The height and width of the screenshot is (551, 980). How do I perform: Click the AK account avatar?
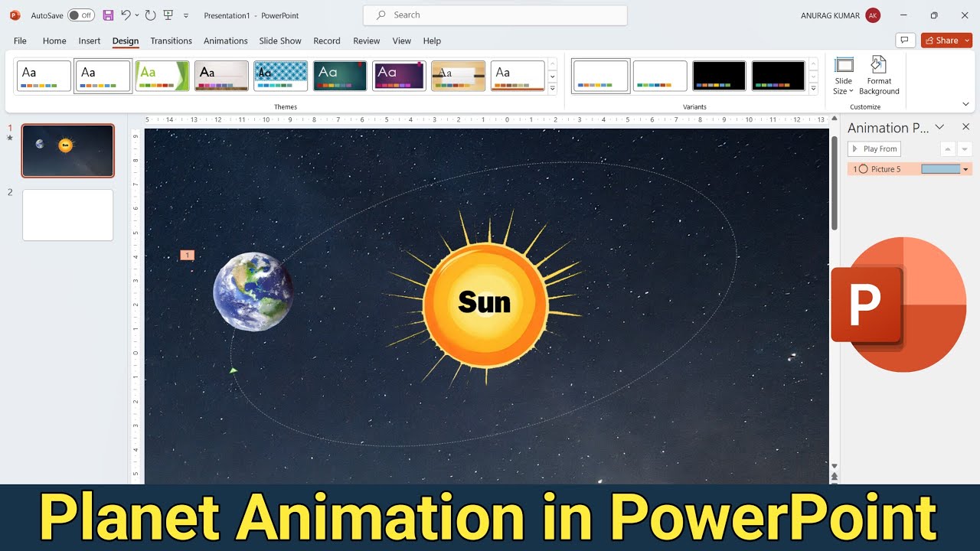point(873,15)
